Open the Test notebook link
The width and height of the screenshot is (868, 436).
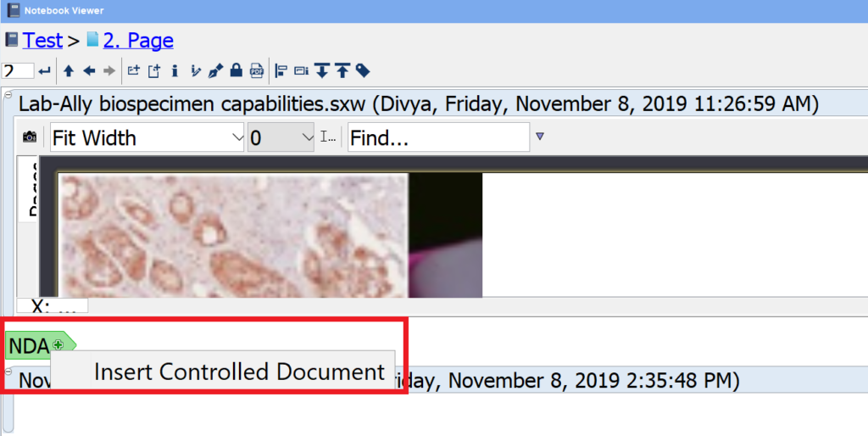coord(42,40)
